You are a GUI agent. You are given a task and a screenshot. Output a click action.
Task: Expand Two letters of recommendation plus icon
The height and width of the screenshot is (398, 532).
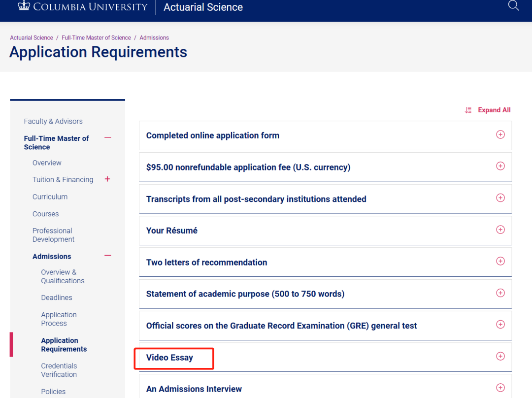point(500,261)
